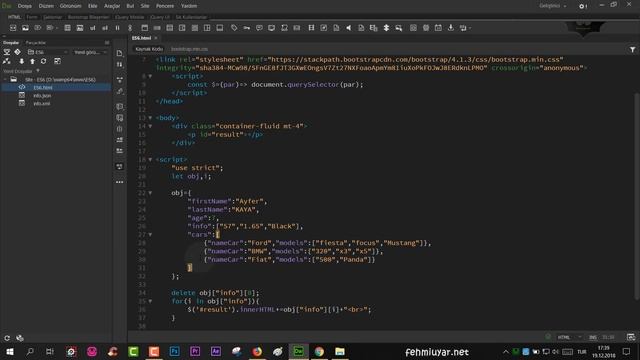Insert a Div from the toolbar
Screen dimensions: 640x360
point(13,28)
